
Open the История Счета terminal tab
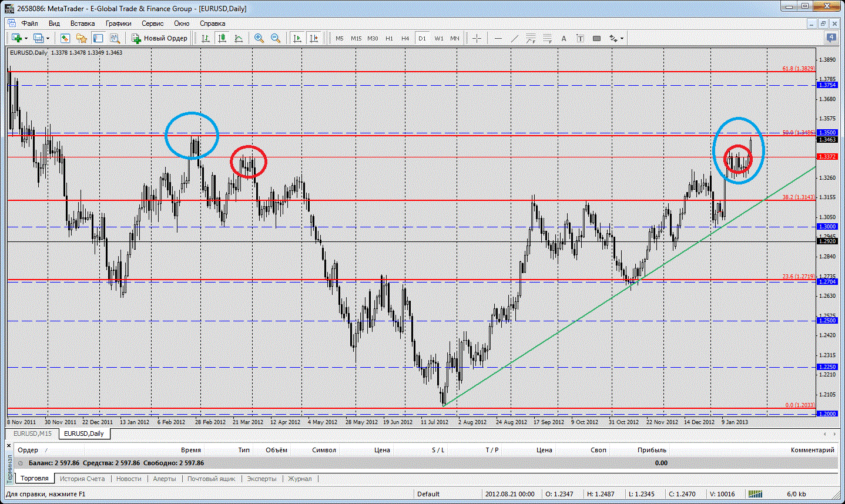[x=82, y=479]
